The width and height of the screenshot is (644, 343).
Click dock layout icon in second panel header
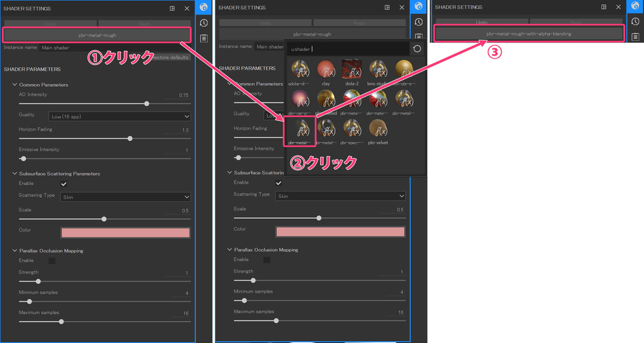pos(387,8)
